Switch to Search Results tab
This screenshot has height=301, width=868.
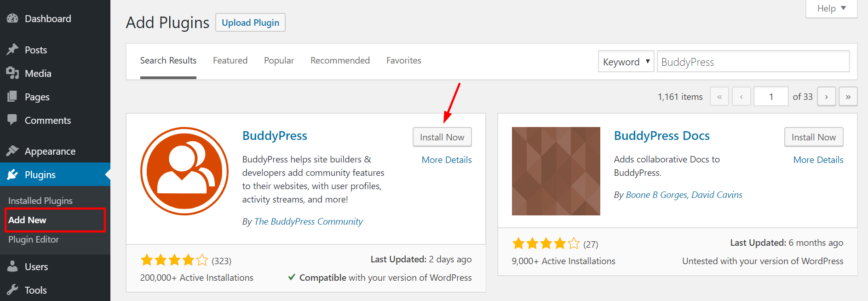[x=168, y=60]
